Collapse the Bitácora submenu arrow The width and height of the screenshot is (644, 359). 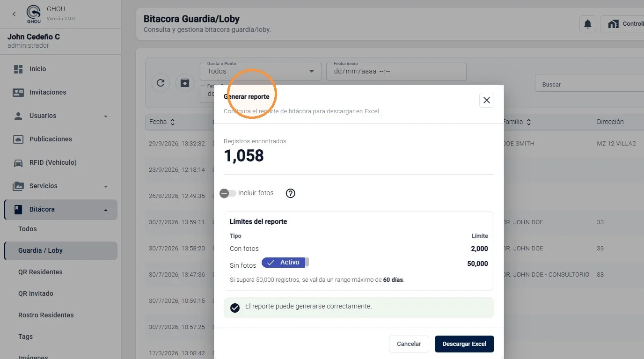(x=106, y=210)
